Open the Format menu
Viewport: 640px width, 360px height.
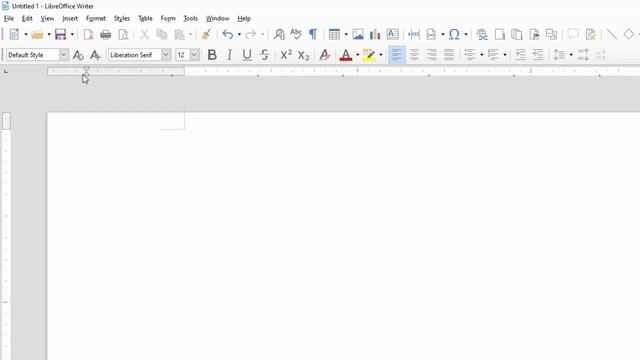tap(96, 18)
